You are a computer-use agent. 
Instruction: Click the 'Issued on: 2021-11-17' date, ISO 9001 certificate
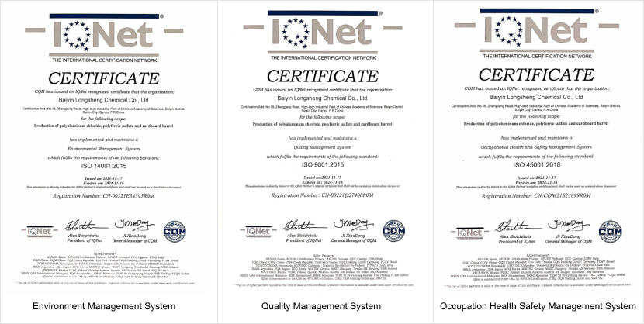(x=323, y=178)
